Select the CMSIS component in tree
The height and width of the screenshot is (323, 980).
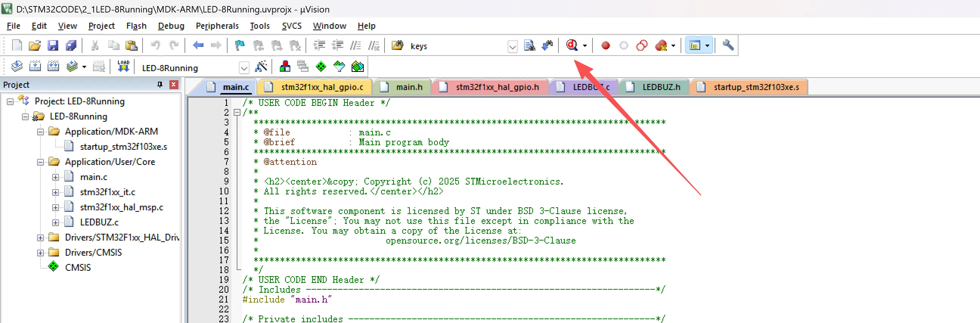click(78, 267)
